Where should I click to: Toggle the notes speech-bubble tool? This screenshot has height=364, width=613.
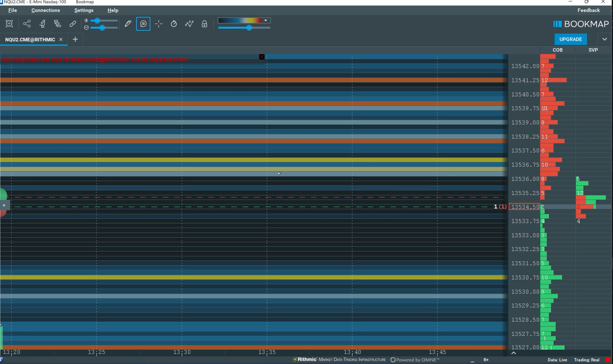(x=143, y=24)
